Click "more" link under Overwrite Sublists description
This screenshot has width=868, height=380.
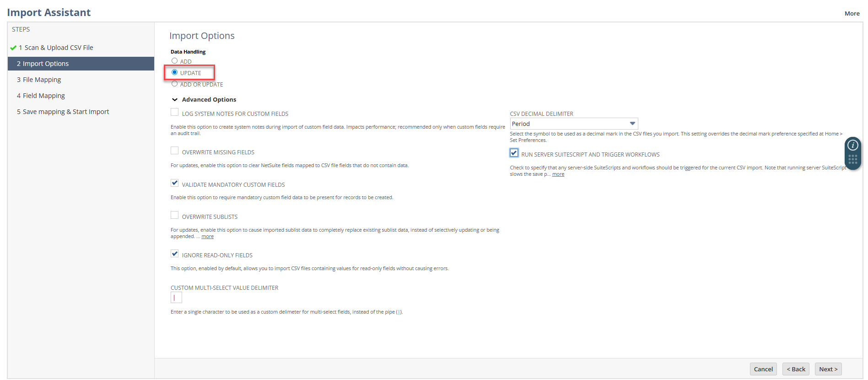(x=207, y=237)
